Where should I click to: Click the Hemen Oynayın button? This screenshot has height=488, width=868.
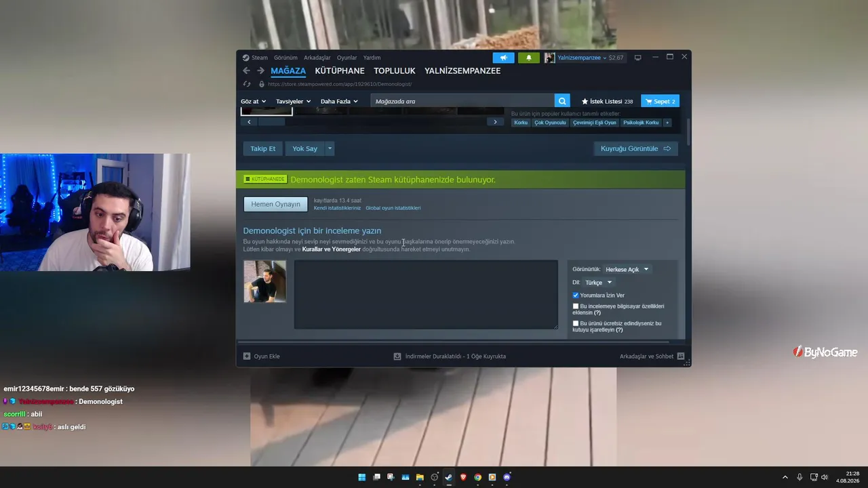pos(276,204)
